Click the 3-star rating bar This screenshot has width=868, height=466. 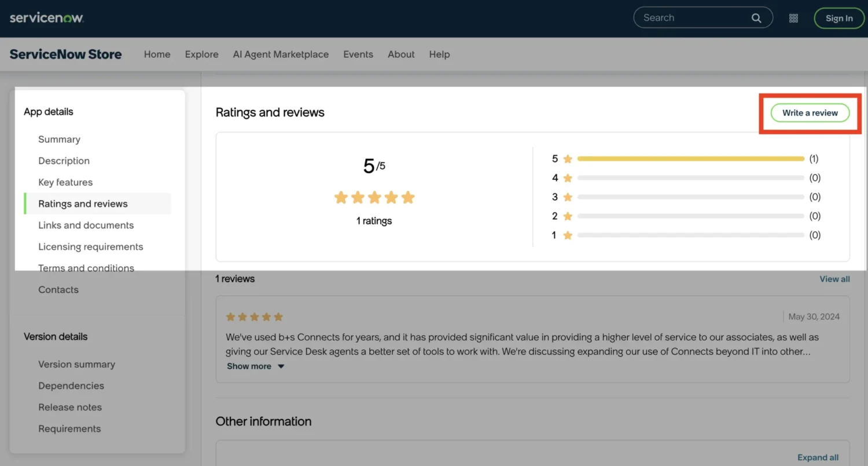point(690,197)
